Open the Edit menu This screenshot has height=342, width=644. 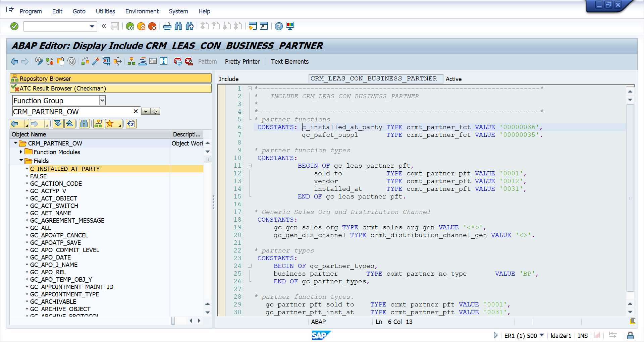pyautogui.click(x=57, y=11)
